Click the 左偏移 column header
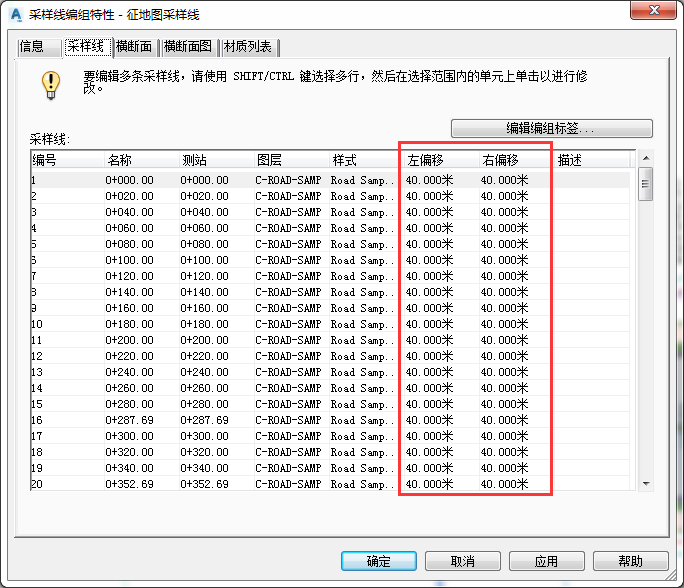The image size is (684, 588). point(441,160)
